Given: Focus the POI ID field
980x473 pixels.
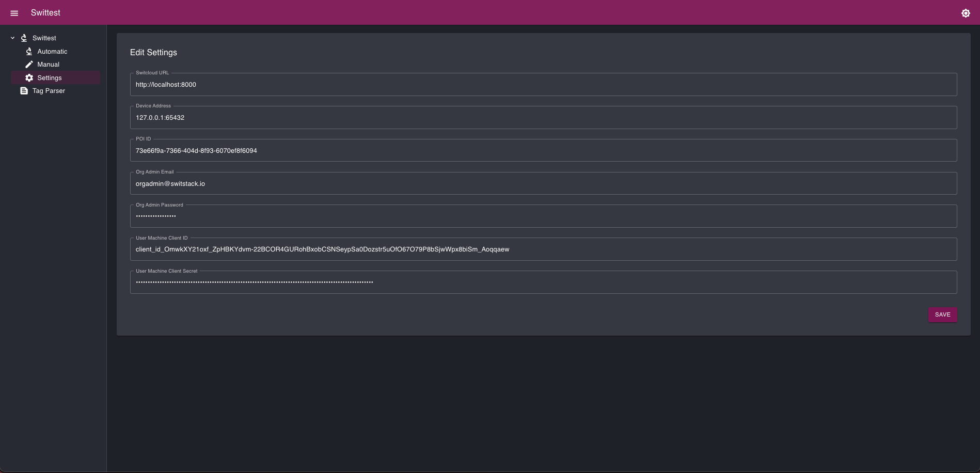Looking at the screenshot, I should pyautogui.click(x=543, y=150).
